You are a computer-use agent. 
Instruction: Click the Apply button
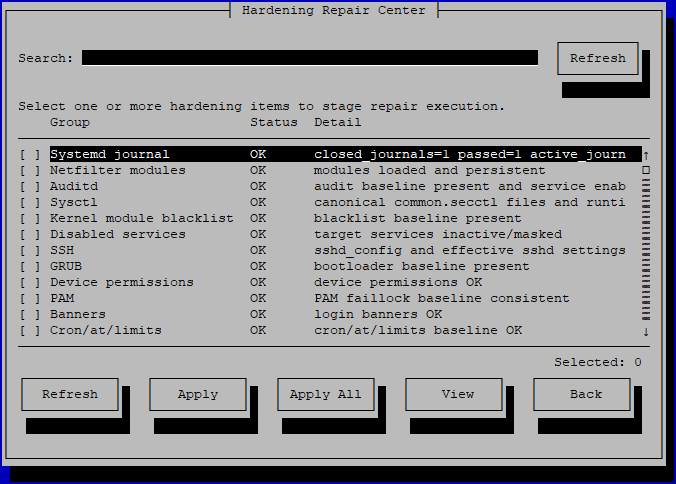(198, 394)
